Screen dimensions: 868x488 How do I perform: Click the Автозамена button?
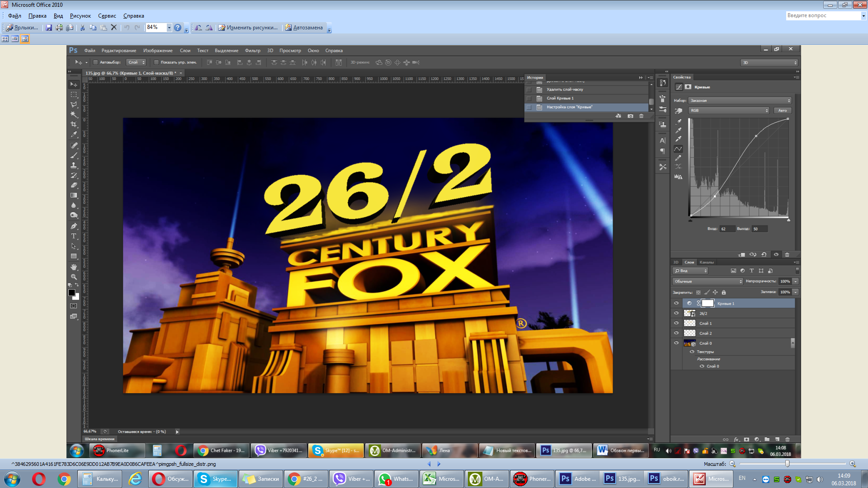pos(304,28)
